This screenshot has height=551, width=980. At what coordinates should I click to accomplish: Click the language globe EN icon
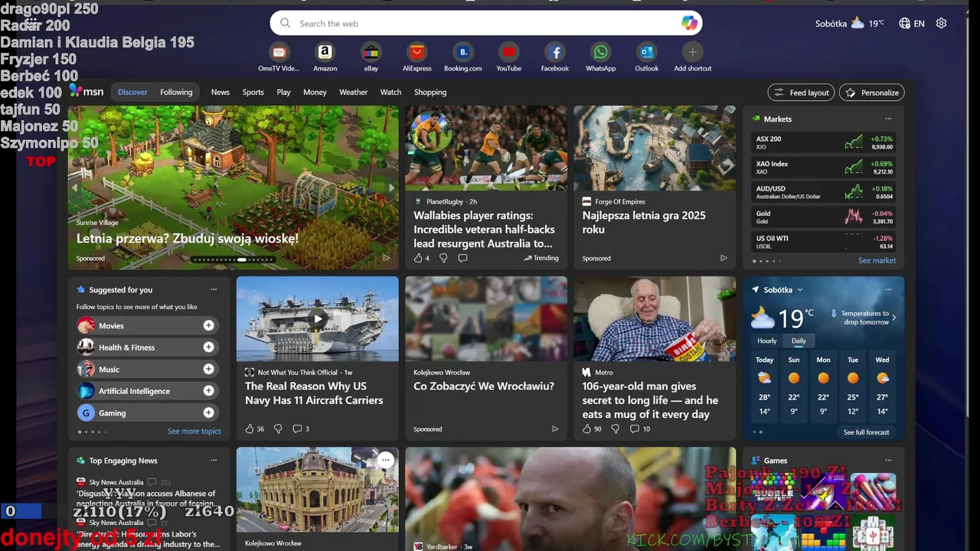(x=911, y=23)
